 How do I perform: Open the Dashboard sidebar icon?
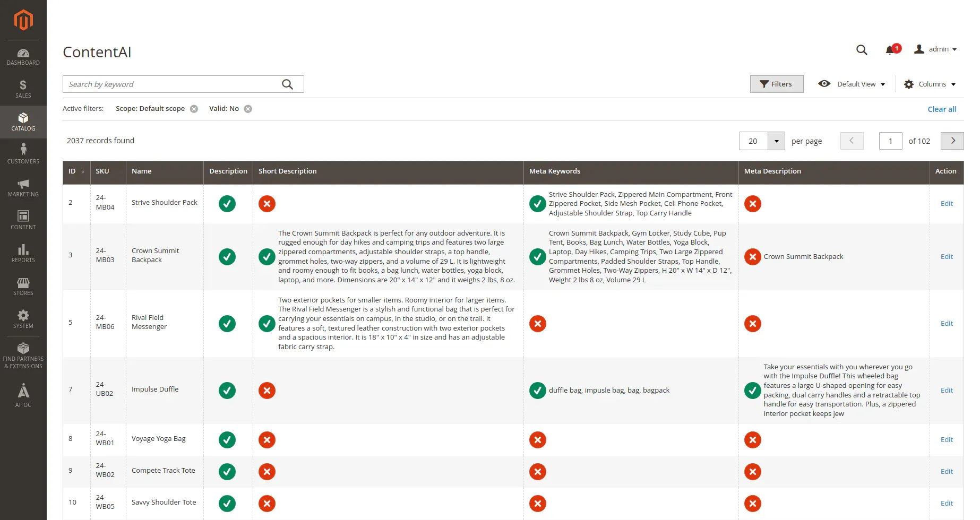coord(23,57)
